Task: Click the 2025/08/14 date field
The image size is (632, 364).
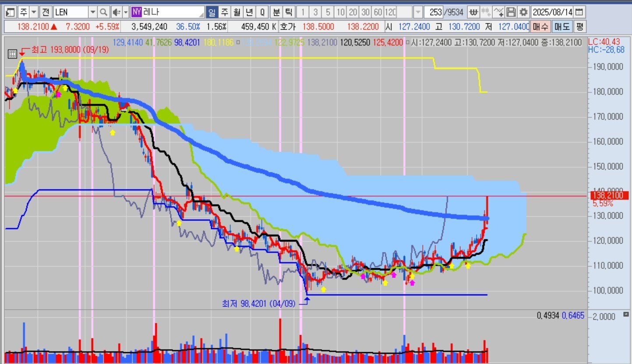Action: click(551, 12)
